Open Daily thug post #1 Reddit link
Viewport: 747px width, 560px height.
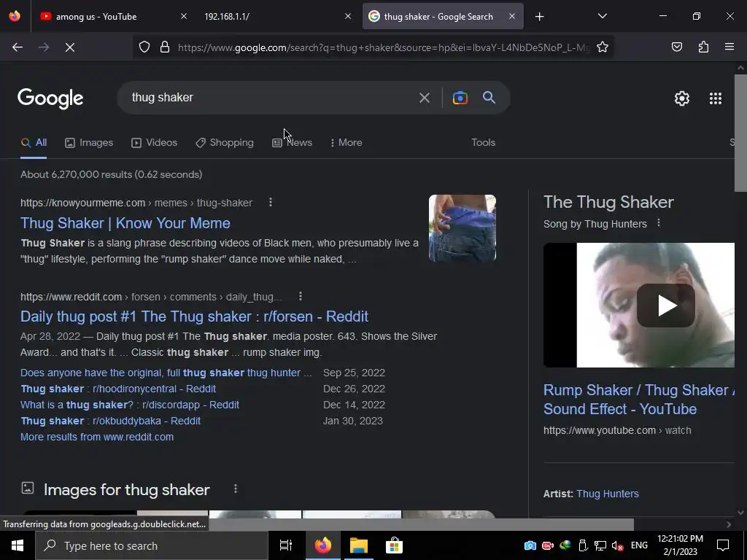point(194,316)
